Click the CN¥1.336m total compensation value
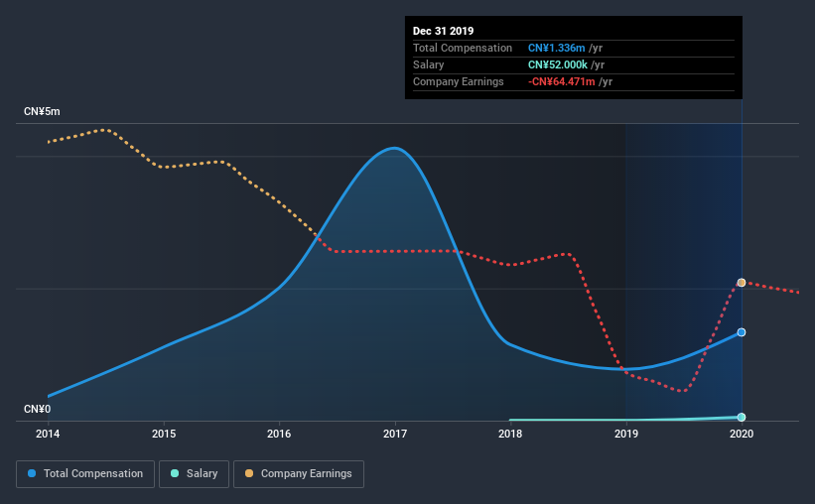The image size is (815, 504). point(557,48)
